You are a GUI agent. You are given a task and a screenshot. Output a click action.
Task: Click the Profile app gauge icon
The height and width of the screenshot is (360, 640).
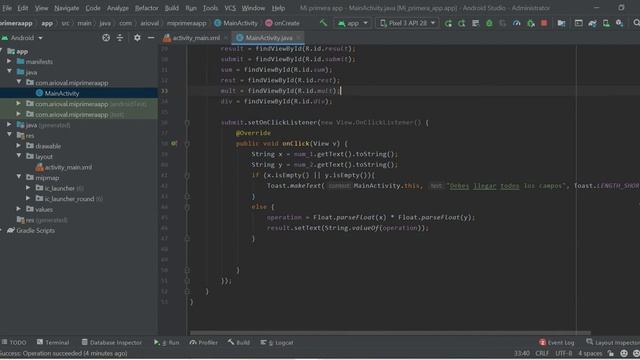click(x=516, y=23)
